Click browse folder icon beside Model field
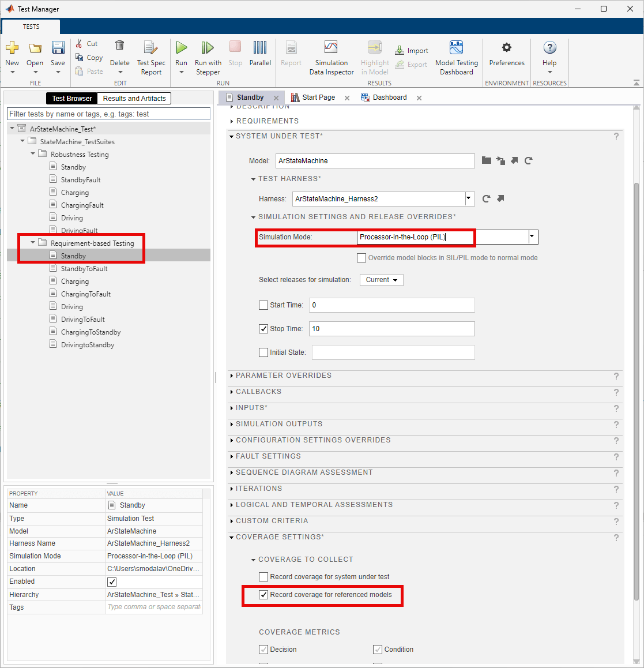This screenshot has width=644, height=668. tap(487, 160)
